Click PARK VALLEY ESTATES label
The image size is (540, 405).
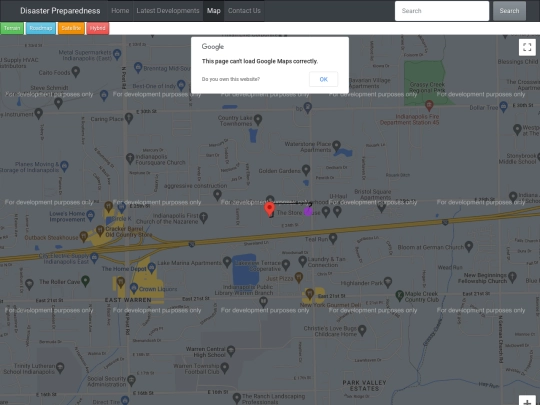click(364, 385)
